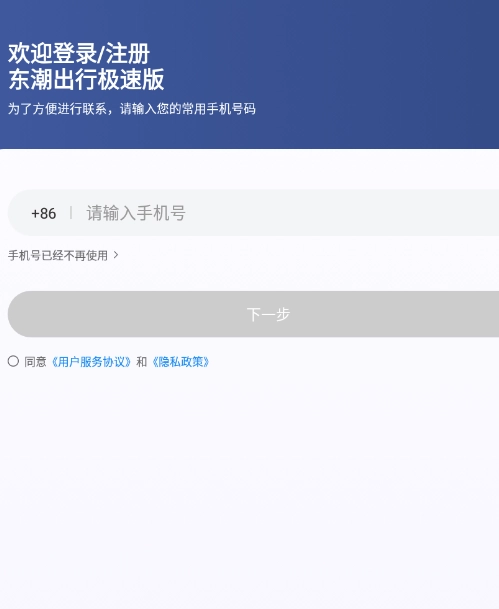Open 手机号已经不再使用 link

[58, 255]
